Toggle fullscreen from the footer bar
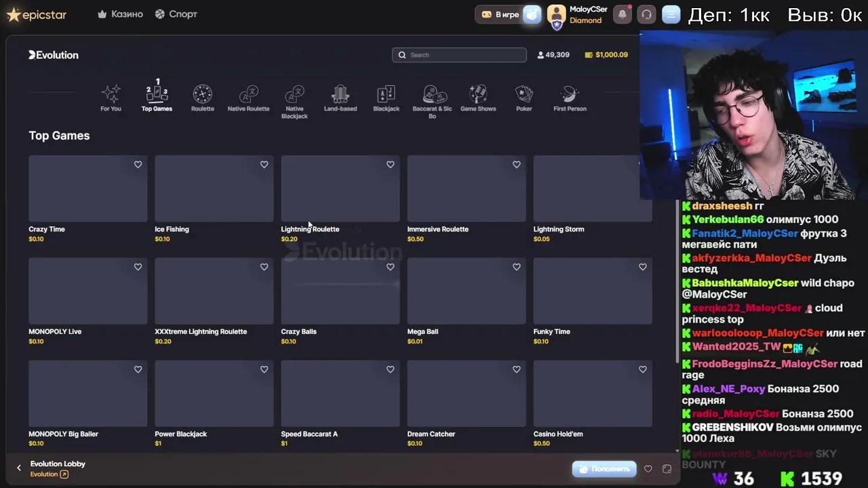Image resolution: width=868 pixels, height=488 pixels. 667,468
